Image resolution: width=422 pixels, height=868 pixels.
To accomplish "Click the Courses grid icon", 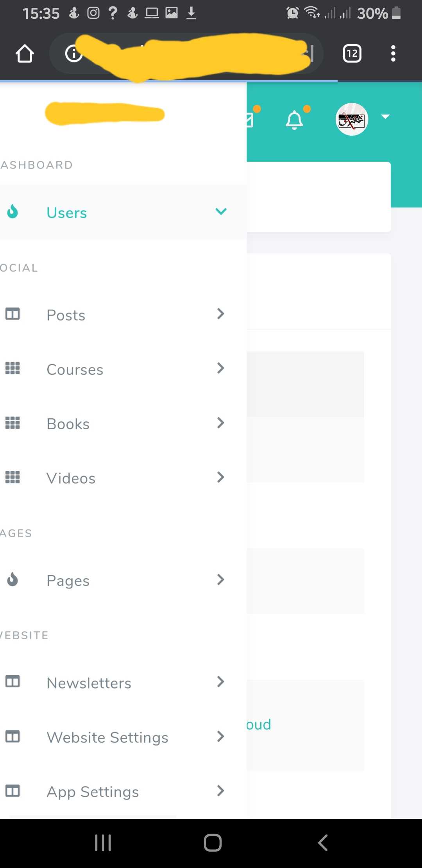I will pos(13,368).
